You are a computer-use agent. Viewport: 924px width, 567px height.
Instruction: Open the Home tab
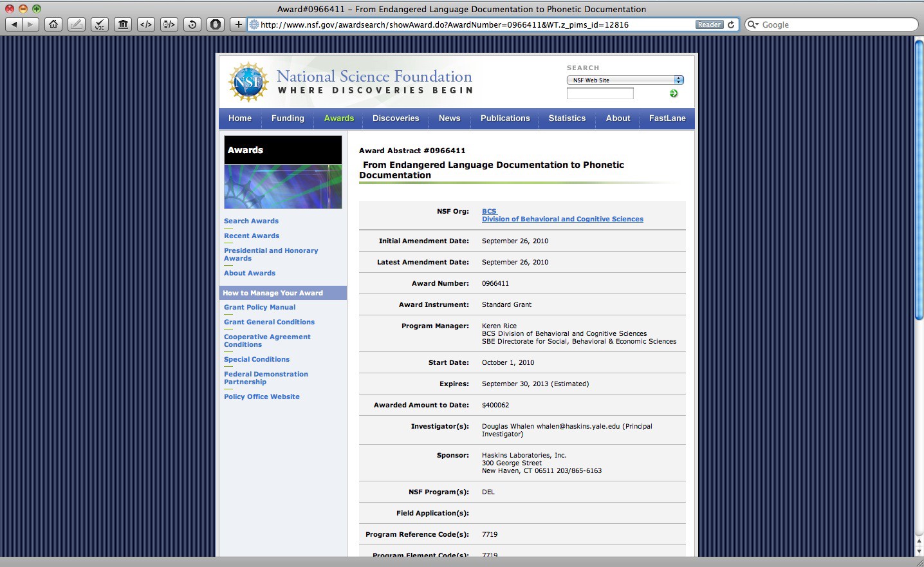[x=240, y=118]
